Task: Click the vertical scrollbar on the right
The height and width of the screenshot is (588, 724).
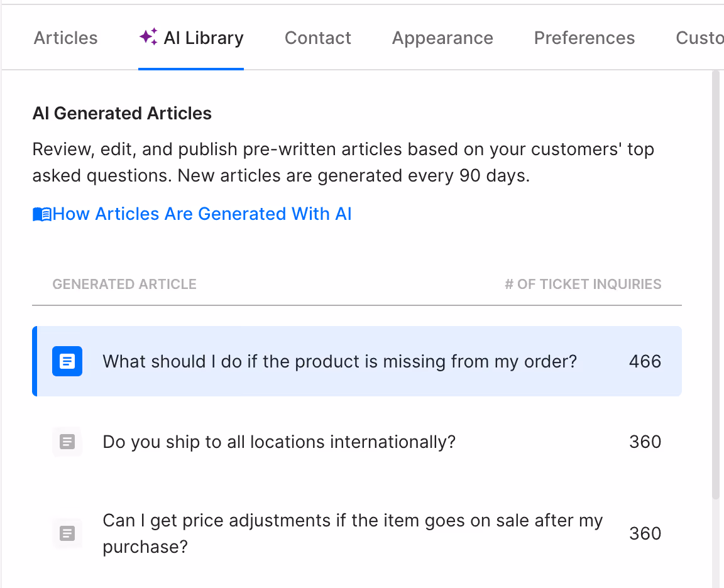Action: [716, 283]
